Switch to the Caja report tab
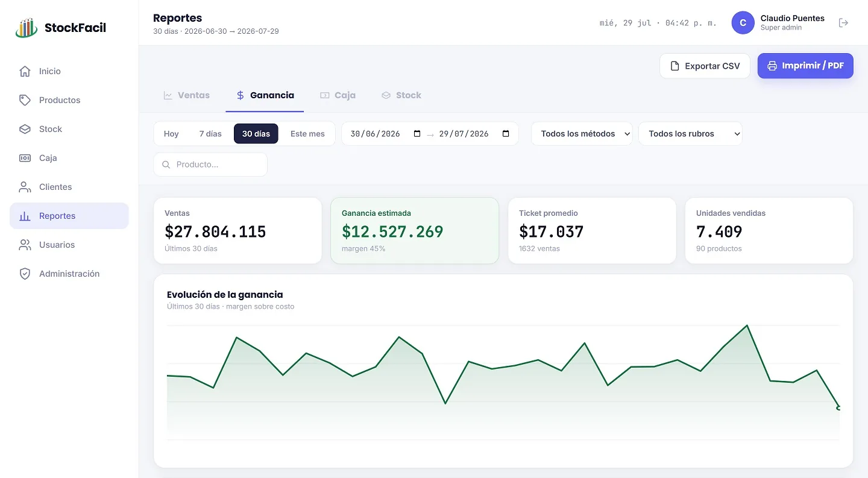This screenshot has width=868, height=478. point(338,95)
